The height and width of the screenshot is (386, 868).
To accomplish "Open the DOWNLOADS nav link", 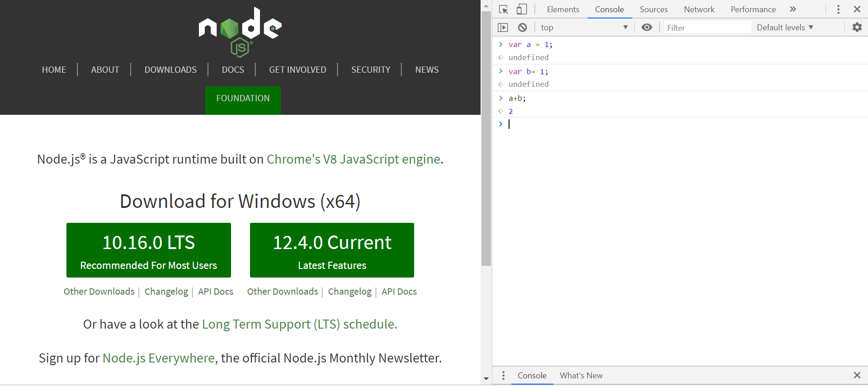I will coord(170,70).
